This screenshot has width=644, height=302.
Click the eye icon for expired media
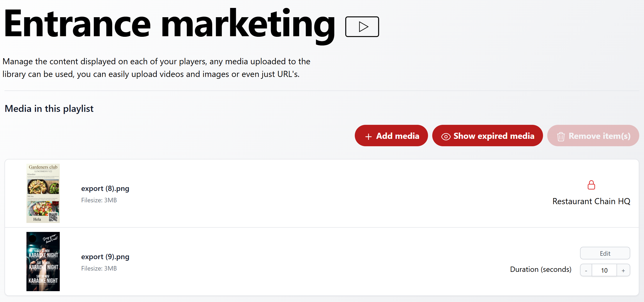pyautogui.click(x=446, y=136)
